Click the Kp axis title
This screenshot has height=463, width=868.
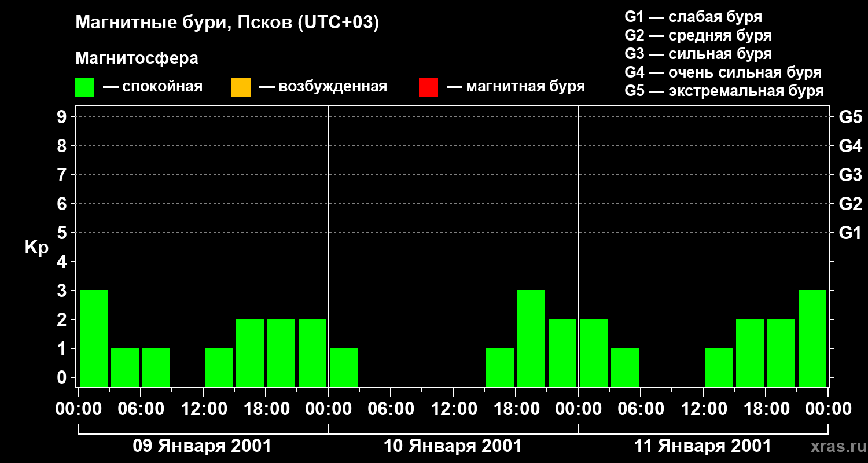36,248
